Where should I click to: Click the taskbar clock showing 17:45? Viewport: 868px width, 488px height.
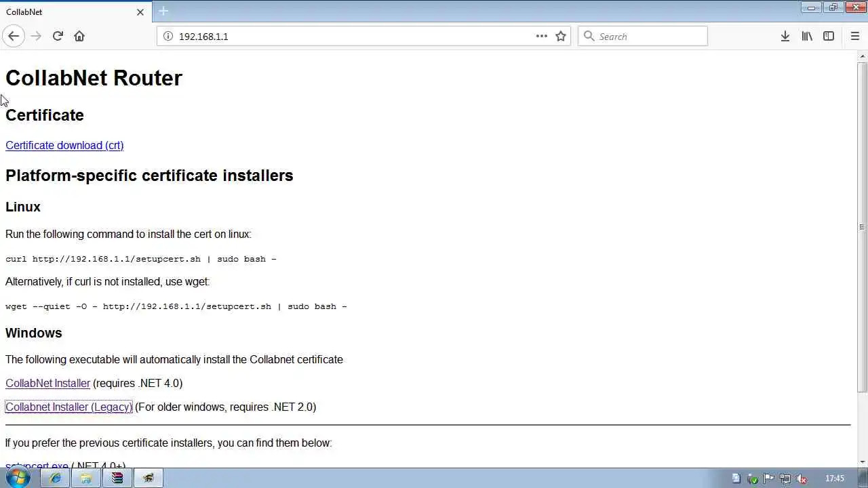pos(835,479)
